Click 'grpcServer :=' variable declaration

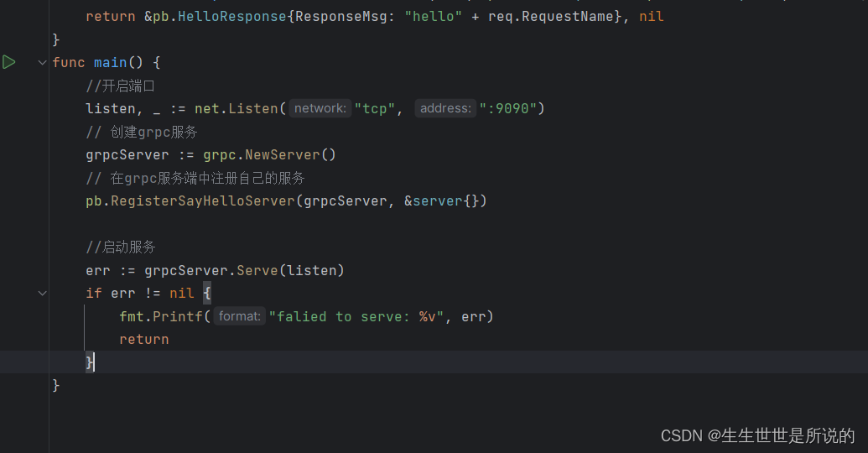140,155
